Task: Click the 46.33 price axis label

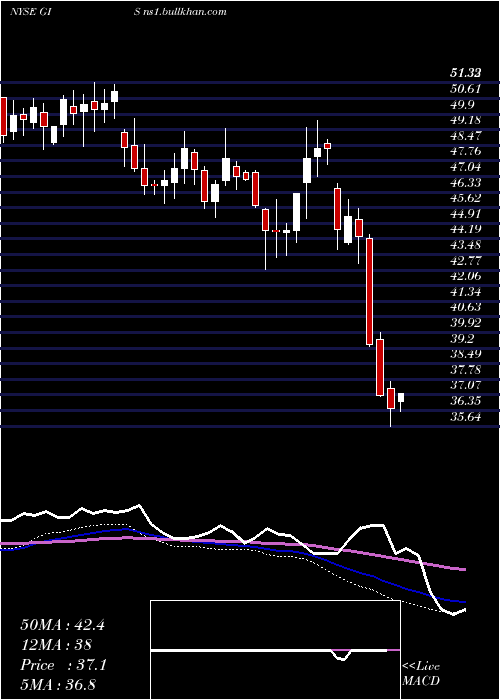Action: click(465, 183)
